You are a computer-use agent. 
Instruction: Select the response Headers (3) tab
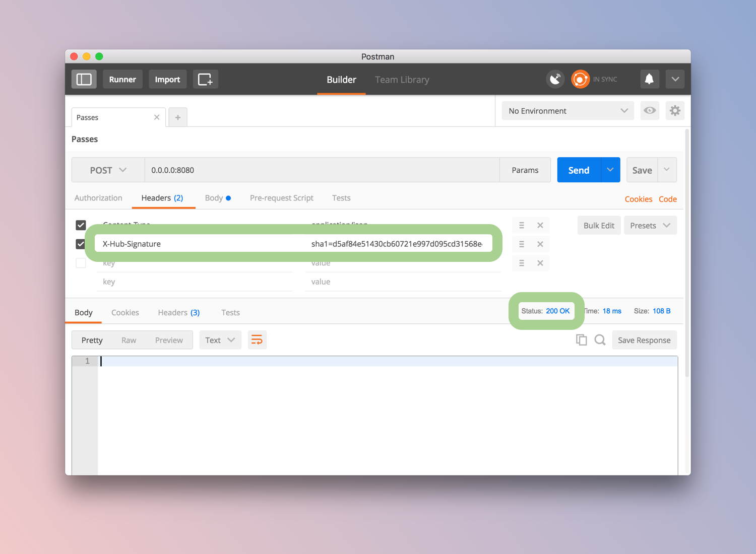(x=179, y=312)
